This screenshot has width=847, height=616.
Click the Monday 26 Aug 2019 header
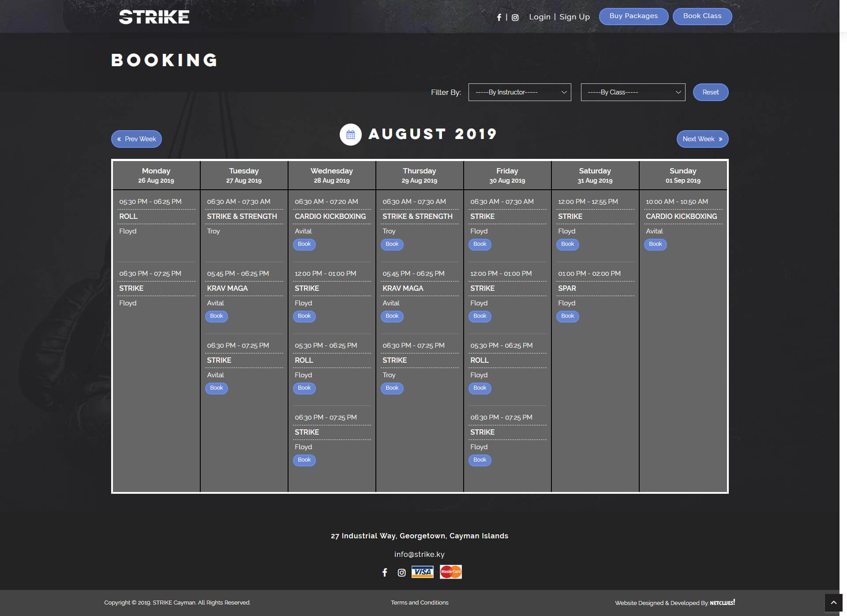click(156, 175)
